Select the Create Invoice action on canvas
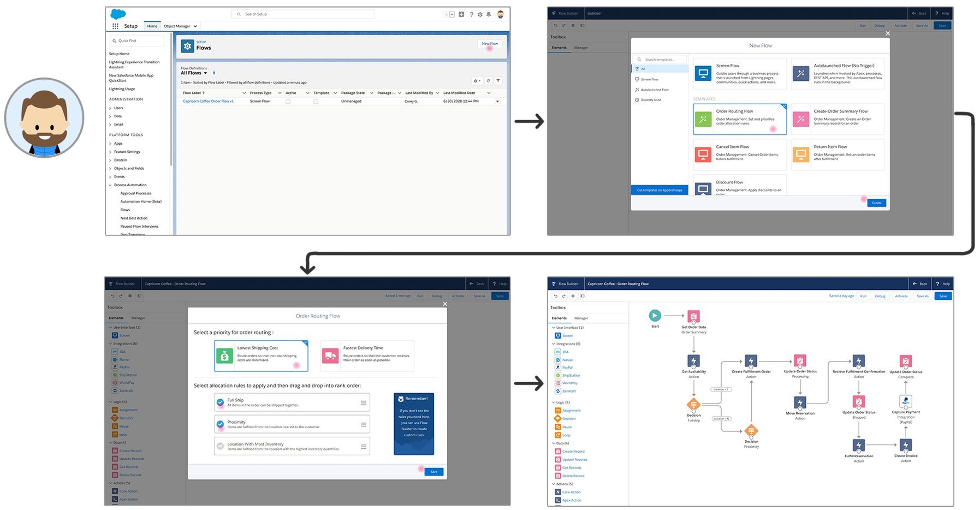The width and height of the screenshot is (980, 510). pos(906,445)
